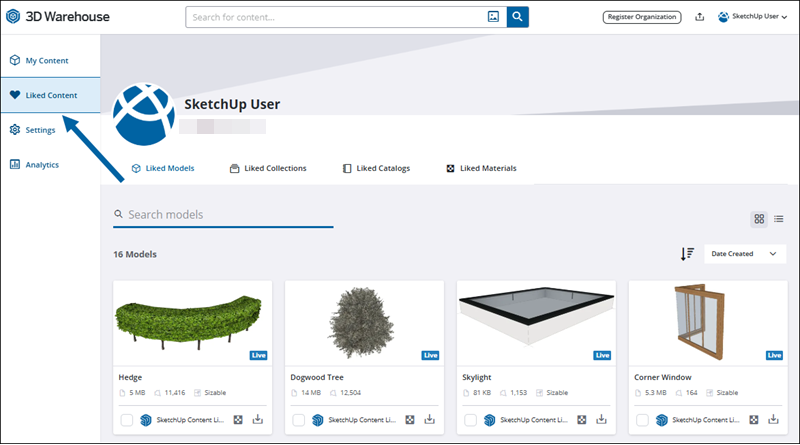The image size is (800, 445).
Task: Switch to list view
Action: (x=779, y=219)
